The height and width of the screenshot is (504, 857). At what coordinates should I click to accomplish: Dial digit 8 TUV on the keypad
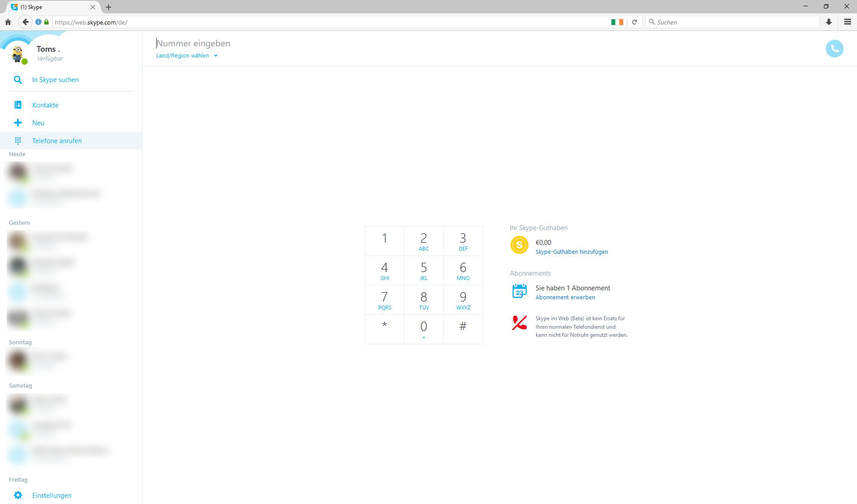coord(424,300)
